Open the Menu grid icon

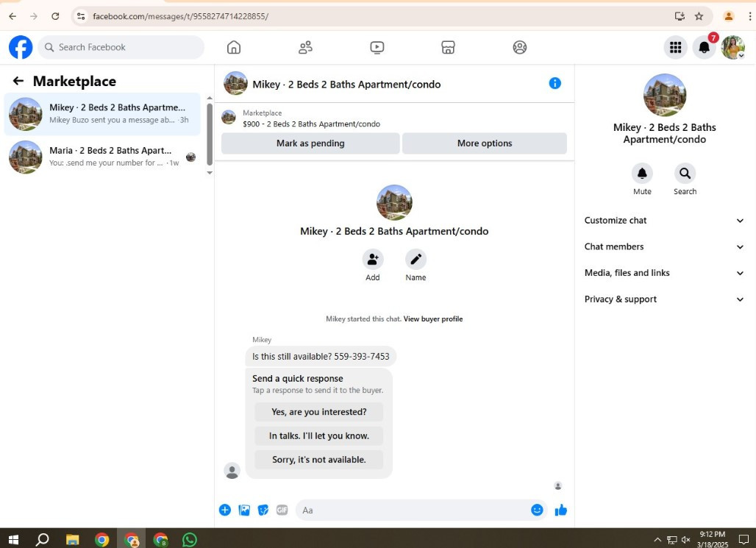pyautogui.click(x=676, y=47)
